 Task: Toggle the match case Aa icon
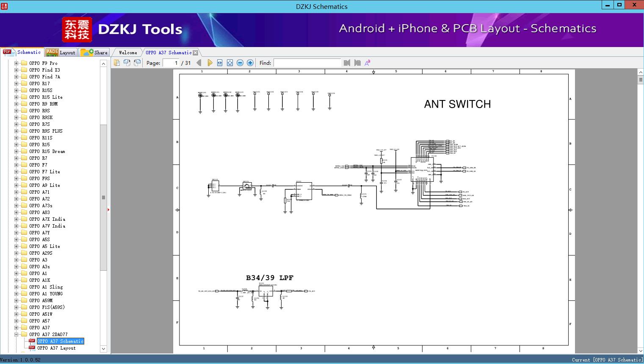pyautogui.click(x=368, y=63)
